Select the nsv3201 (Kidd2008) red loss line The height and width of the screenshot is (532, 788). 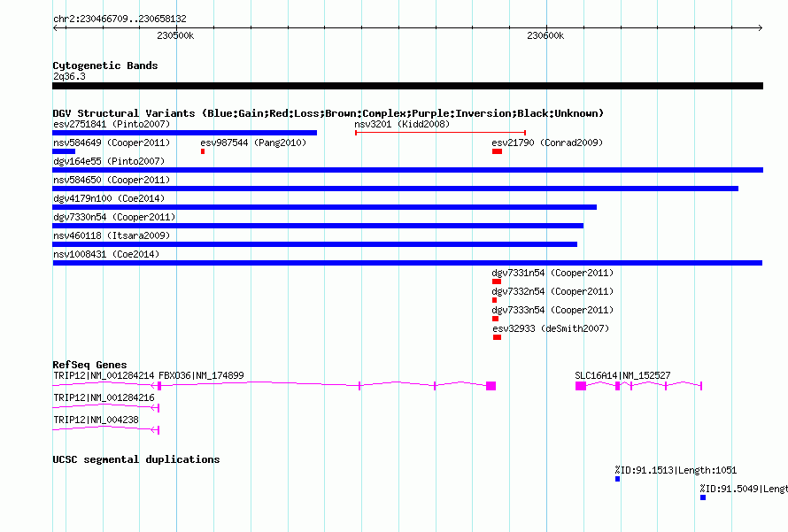[440, 133]
